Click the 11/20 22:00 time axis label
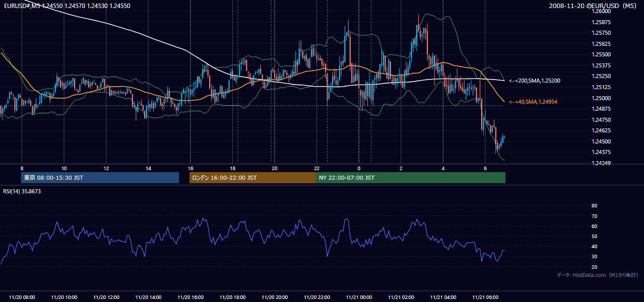The height and width of the screenshot is (302, 644). click(x=316, y=297)
